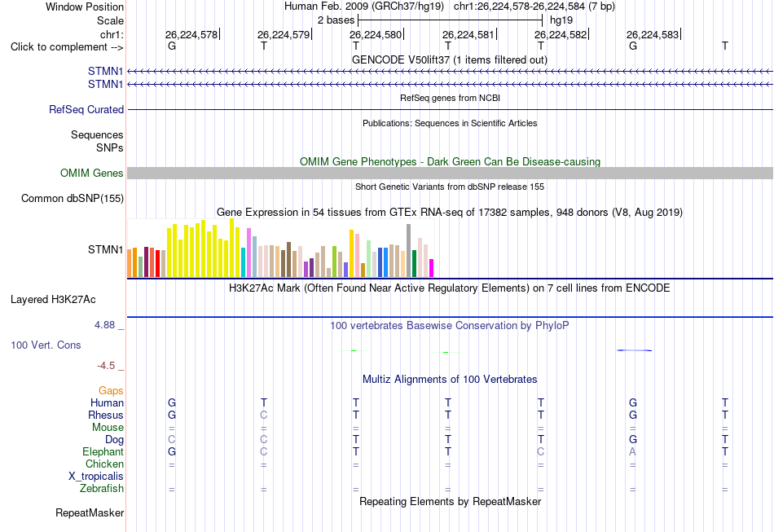The height and width of the screenshot is (532, 774).
Task: Select the X_tropicalis species row label
Action: [96, 477]
